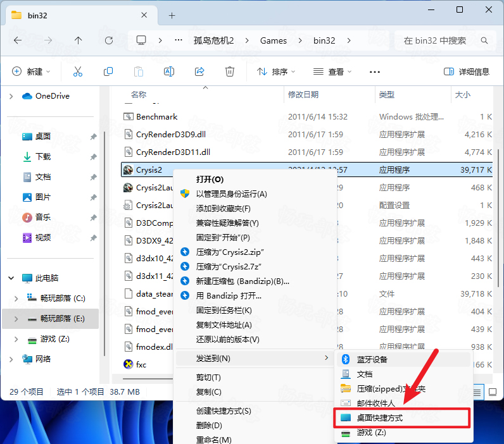The width and height of the screenshot is (504, 444).
Task: Open the New dropdown in toolbar
Action: point(31,71)
